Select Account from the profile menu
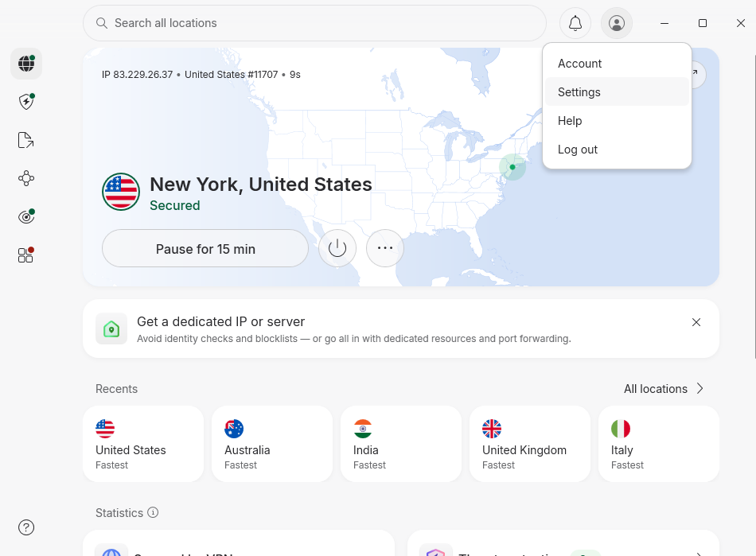This screenshot has width=756, height=556. click(618, 64)
